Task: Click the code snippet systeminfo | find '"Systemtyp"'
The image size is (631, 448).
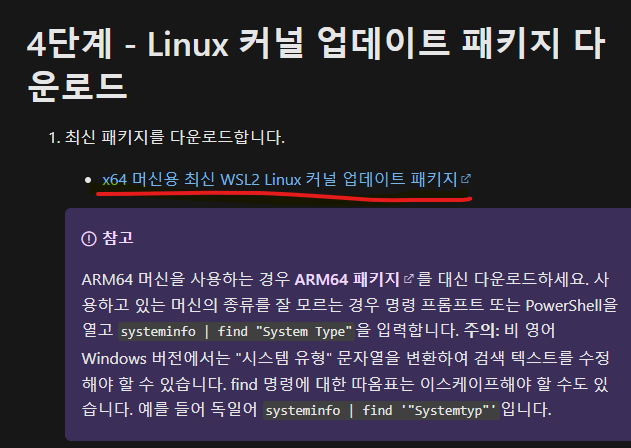Action: [x=381, y=411]
